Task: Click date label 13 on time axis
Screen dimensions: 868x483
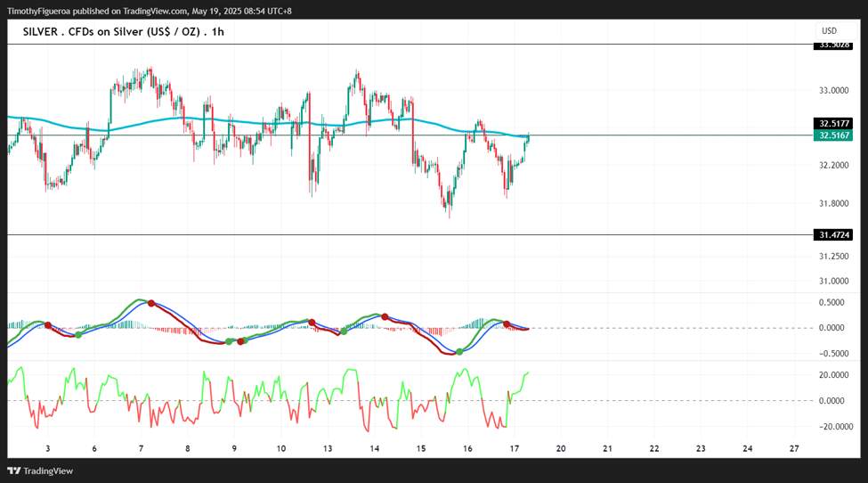Action: coord(328,448)
